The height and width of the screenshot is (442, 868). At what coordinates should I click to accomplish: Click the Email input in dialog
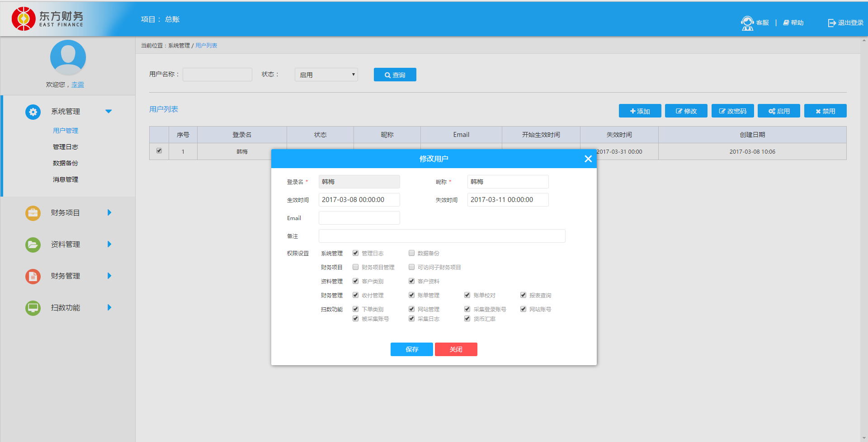[x=359, y=218]
